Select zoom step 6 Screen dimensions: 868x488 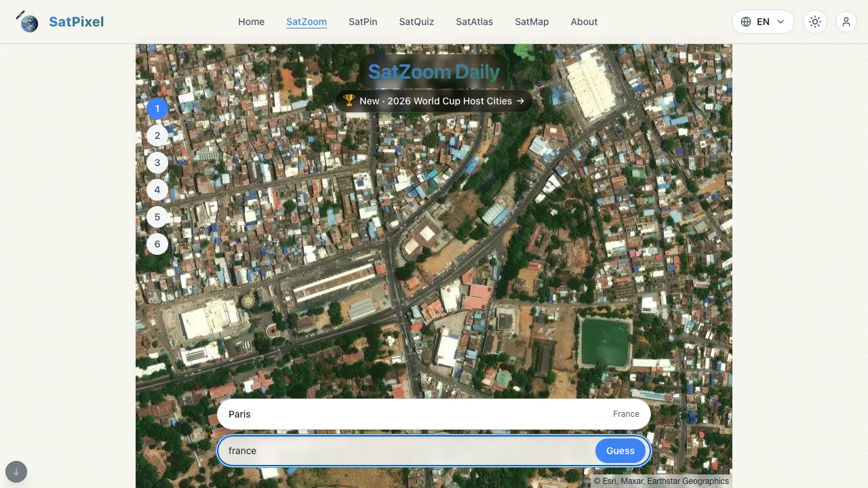pos(157,244)
